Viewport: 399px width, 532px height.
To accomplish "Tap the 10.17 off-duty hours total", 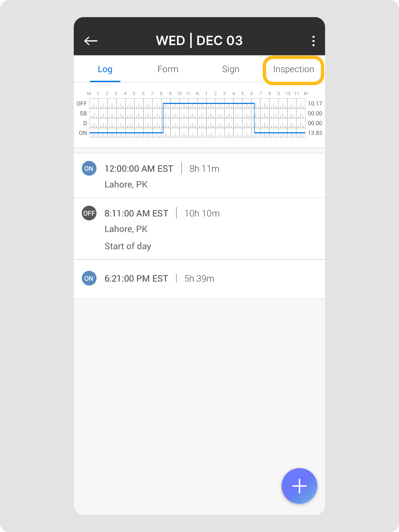I will (315, 104).
